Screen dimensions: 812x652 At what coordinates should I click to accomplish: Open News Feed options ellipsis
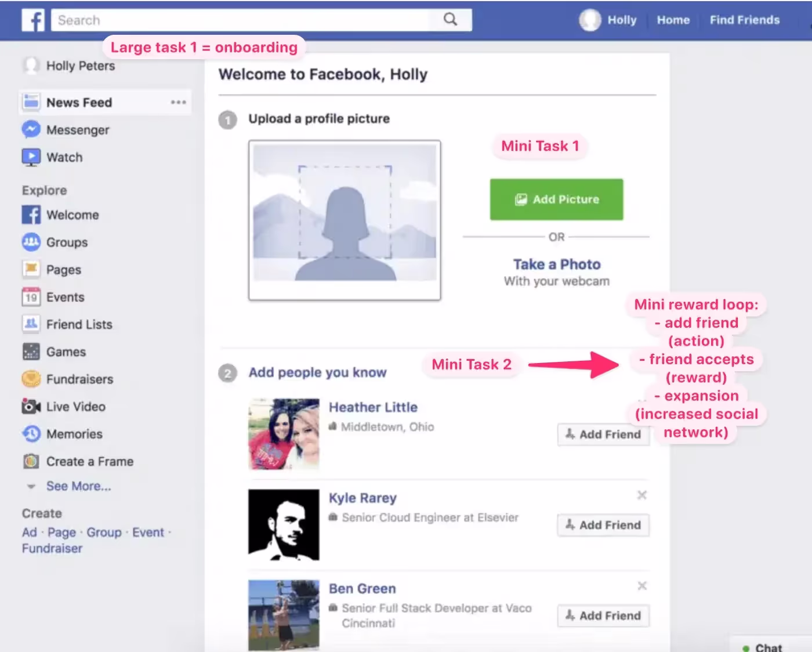pyautogui.click(x=178, y=103)
